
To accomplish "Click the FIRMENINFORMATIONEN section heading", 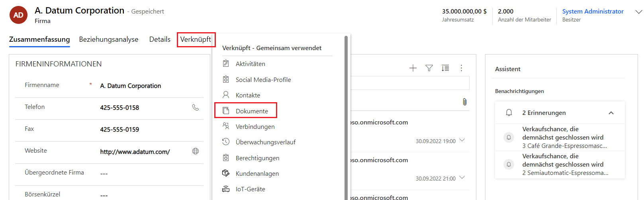I will coord(59,64).
